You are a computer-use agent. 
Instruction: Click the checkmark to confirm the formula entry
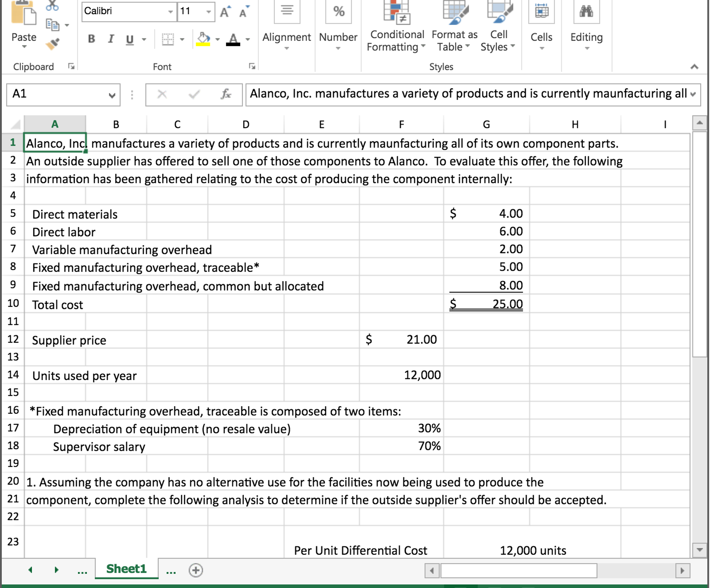[x=194, y=94]
